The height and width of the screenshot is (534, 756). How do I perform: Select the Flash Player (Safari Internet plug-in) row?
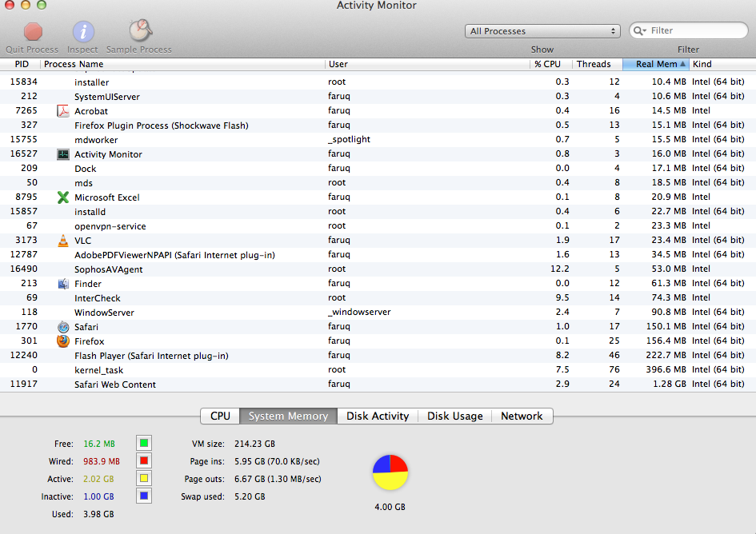click(378, 355)
